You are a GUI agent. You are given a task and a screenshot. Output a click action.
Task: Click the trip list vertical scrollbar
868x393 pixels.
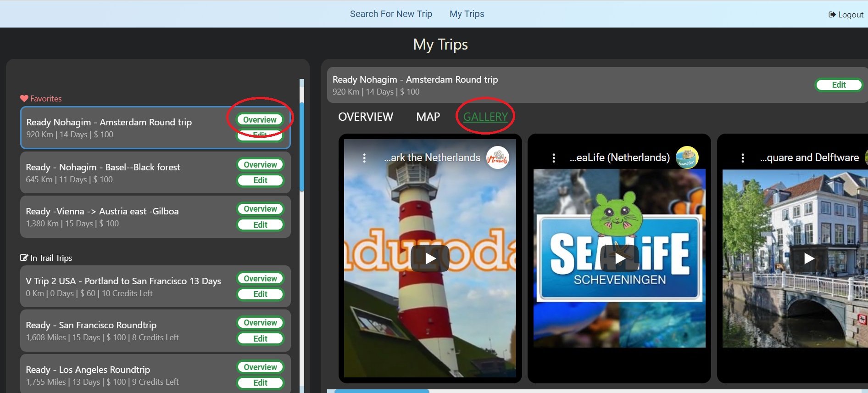(x=302, y=147)
